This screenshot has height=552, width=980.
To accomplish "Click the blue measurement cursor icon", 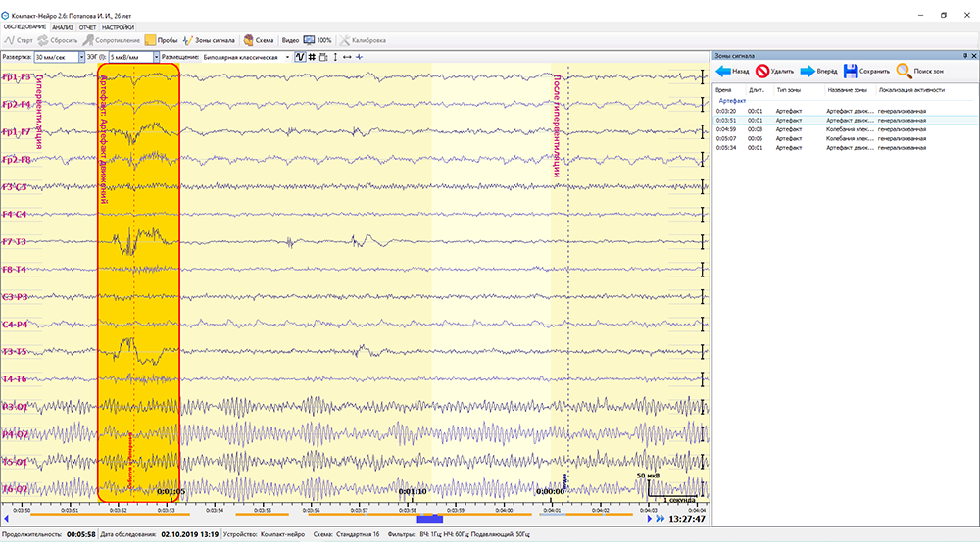I will [359, 57].
